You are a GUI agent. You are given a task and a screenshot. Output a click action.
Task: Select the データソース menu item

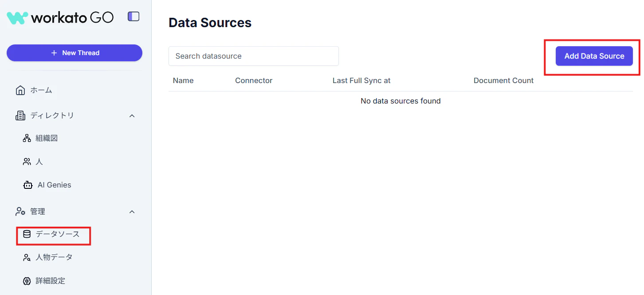point(58,234)
